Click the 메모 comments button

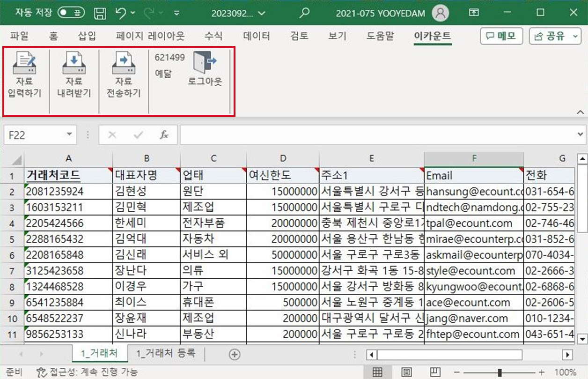(501, 36)
